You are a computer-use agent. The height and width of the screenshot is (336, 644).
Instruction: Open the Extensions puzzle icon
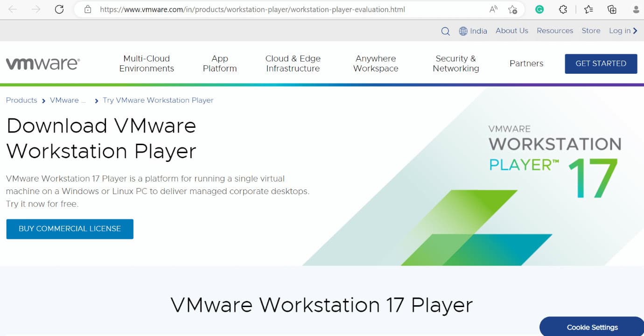563,9
